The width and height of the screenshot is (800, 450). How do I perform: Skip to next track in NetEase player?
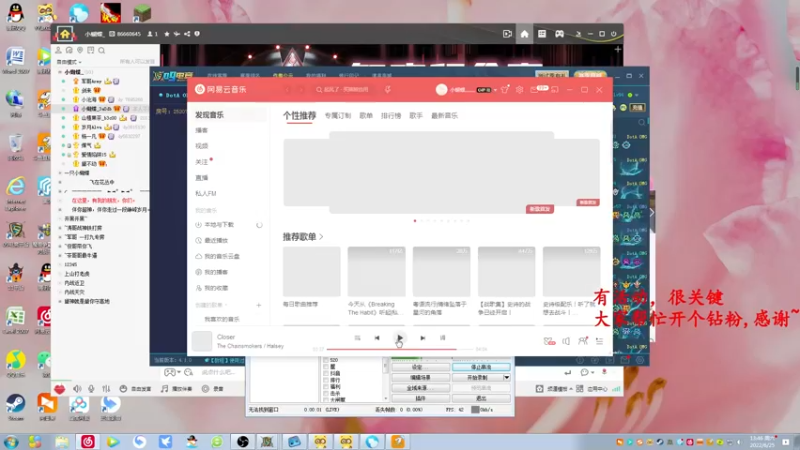click(422, 338)
